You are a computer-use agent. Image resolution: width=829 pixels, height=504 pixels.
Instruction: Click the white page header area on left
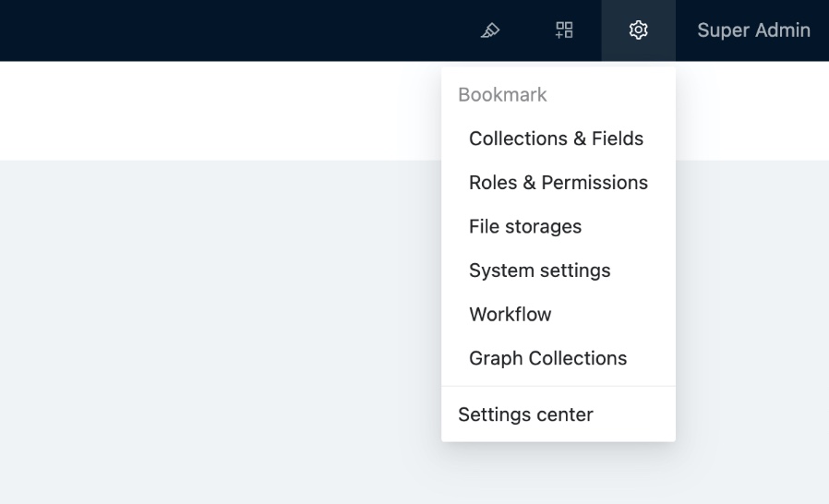(x=185, y=111)
